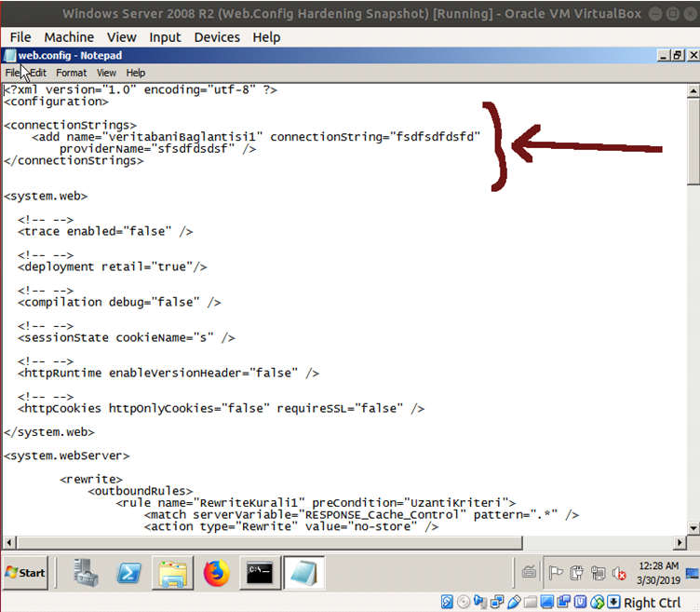Open the VirtualBox Machine menu

(x=69, y=37)
